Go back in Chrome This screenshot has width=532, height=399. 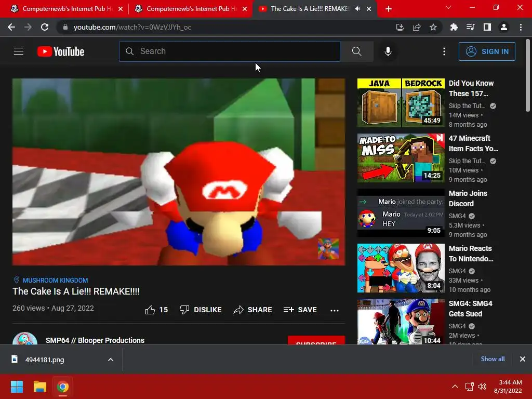(x=11, y=27)
